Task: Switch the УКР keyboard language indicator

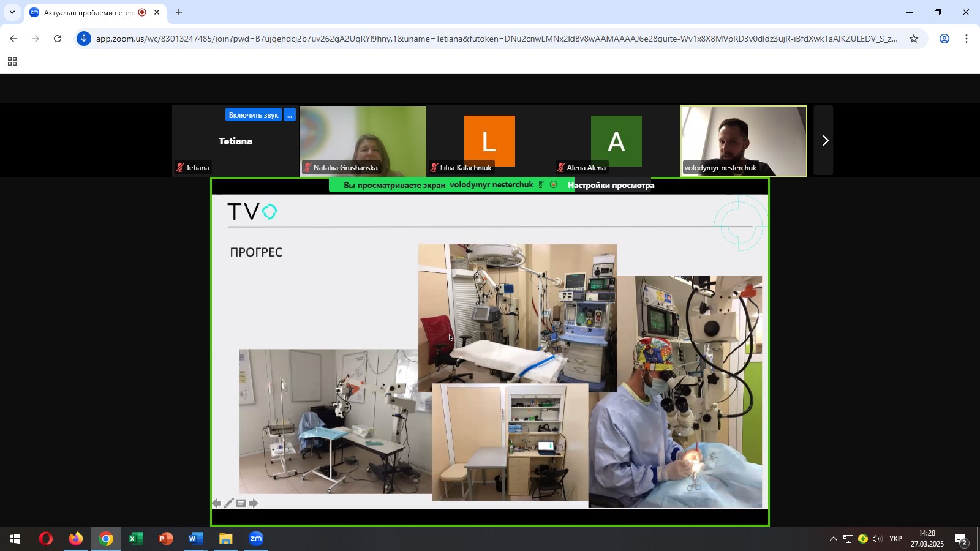Action: [x=895, y=539]
